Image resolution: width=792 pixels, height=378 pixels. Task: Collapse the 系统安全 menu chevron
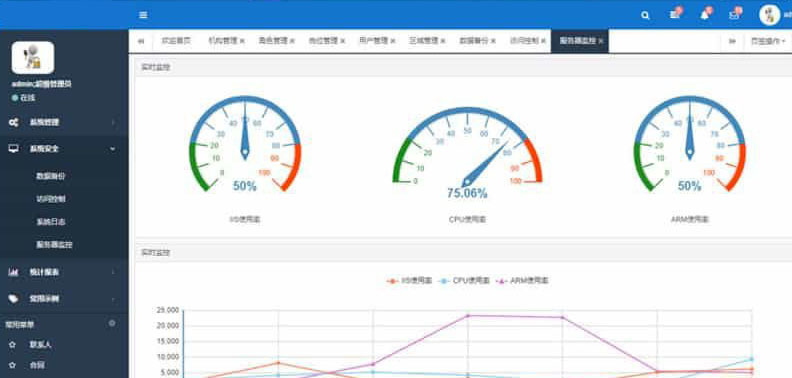pyautogui.click(x=113, y=149)
